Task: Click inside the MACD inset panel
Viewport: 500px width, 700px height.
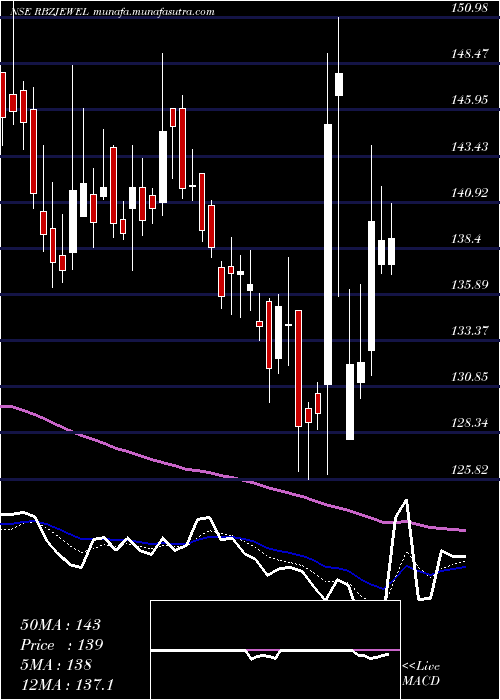Action: click(275, 650)
